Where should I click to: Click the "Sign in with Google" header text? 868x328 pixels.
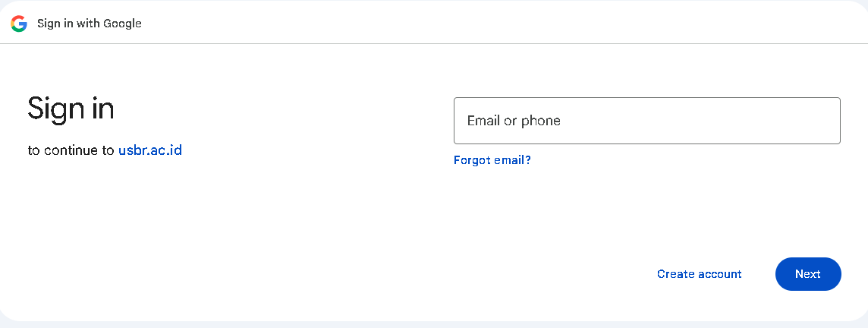90,24
